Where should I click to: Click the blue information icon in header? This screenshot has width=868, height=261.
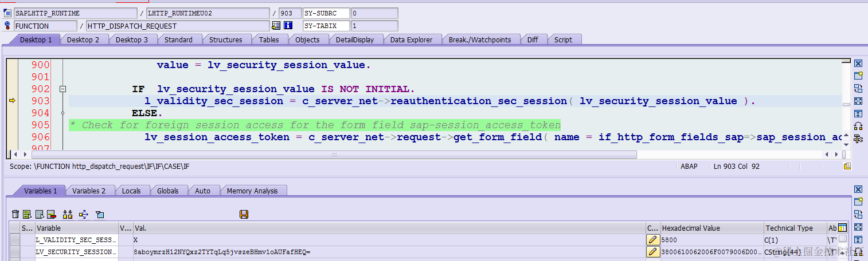coord(288,26)
